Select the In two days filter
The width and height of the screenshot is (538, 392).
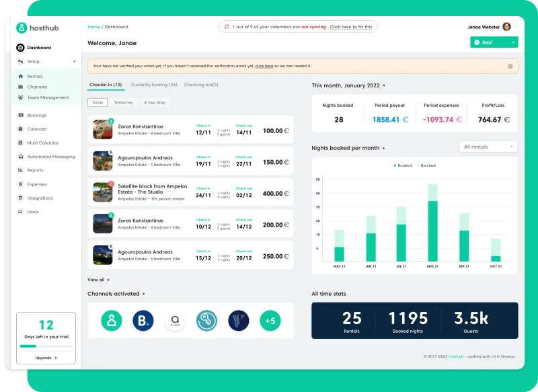pyautogui.click(x=155, y=103)
